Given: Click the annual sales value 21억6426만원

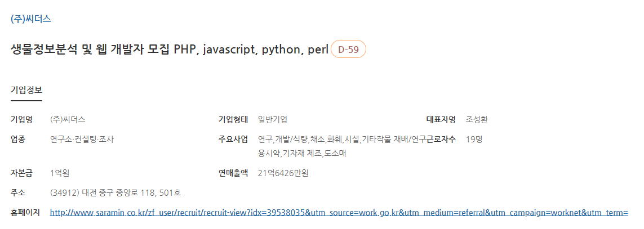Looking at the screenshot, I should click(x=283, y=173).
